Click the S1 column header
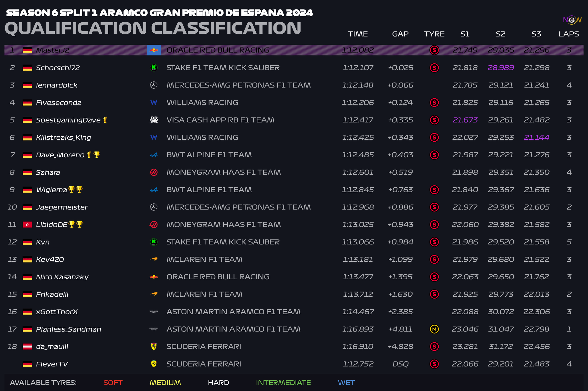The width and height of the screenshot is (588, 391). pos(465,34)
